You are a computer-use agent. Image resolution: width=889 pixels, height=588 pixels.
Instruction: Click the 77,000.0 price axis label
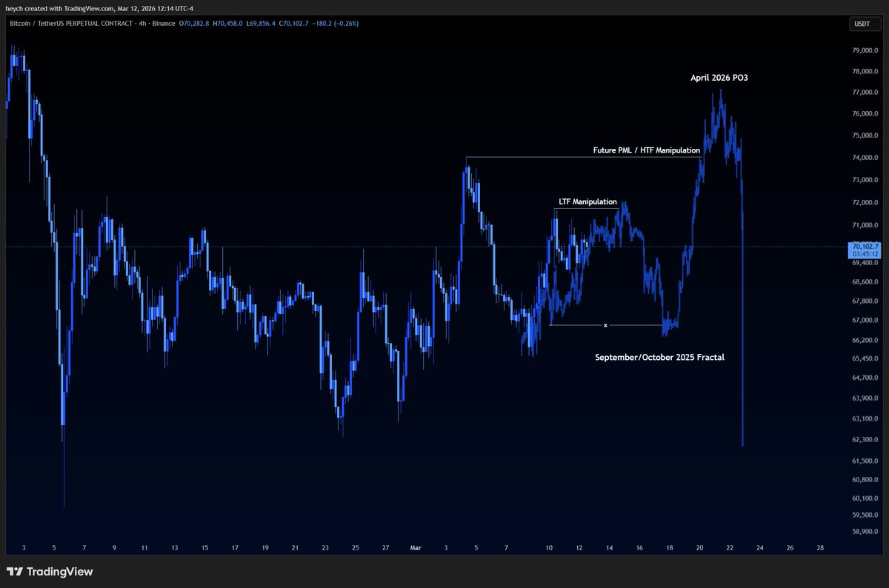click(x=865, y=93)
